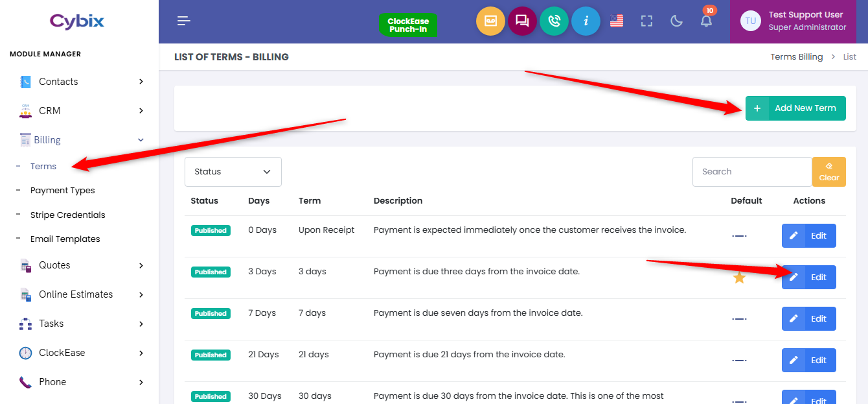Click the blue info icon
Viewport: 868px width, 404px height.
(586, 21)
